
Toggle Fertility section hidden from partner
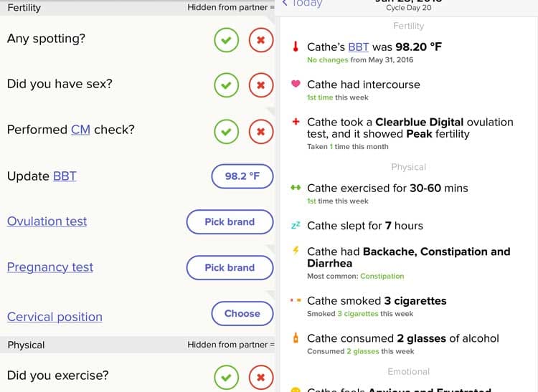click(230, 8)
